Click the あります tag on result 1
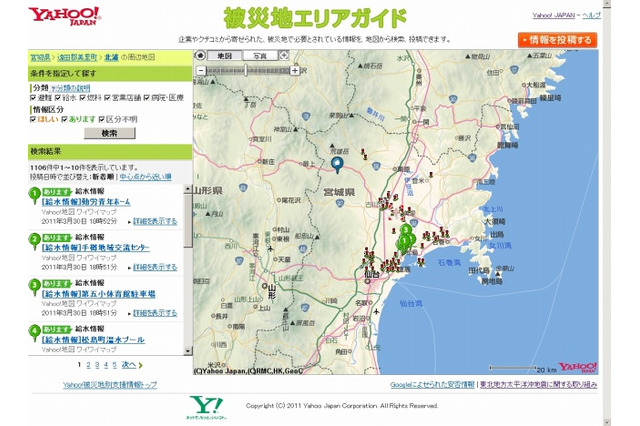 click(57, 191)
